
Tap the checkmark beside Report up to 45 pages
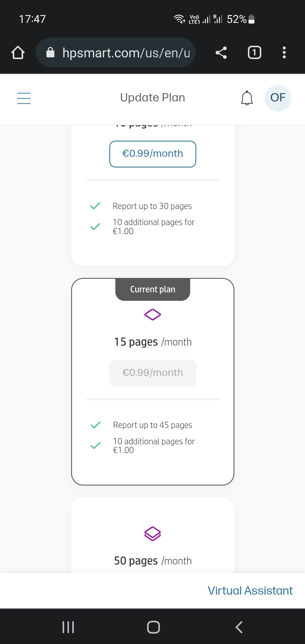95,425
